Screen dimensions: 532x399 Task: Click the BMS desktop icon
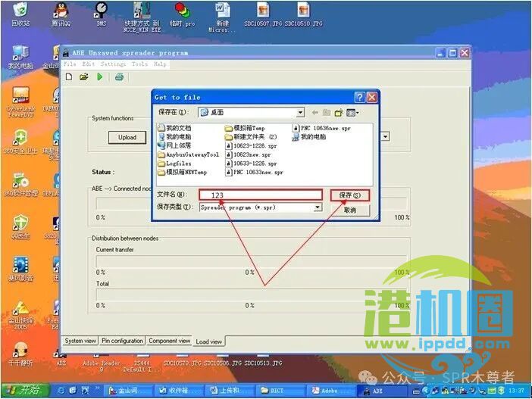click(102, 14)
